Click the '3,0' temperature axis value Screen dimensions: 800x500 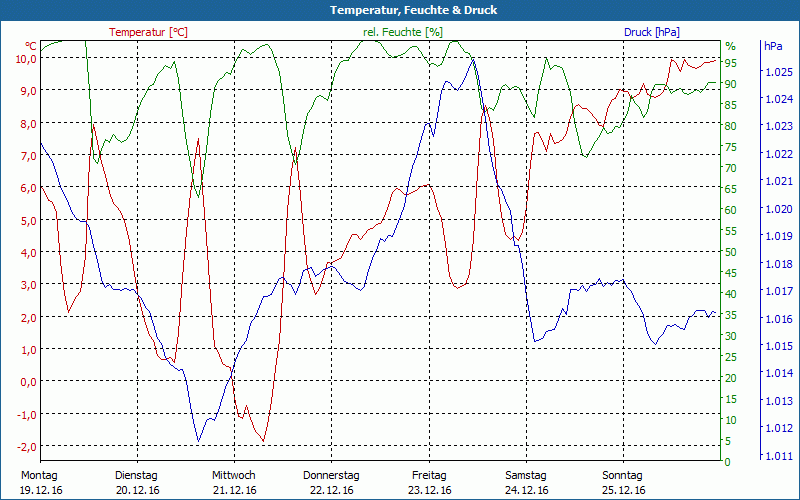coord(29,284)
